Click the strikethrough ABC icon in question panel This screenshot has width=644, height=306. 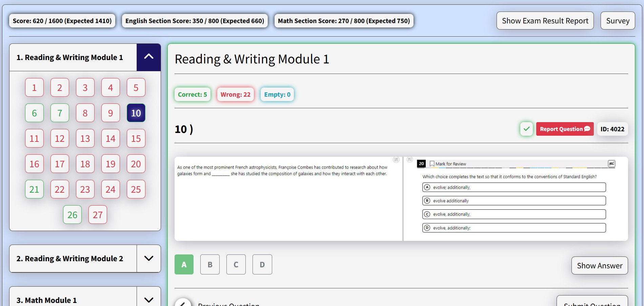coord(611,164)
